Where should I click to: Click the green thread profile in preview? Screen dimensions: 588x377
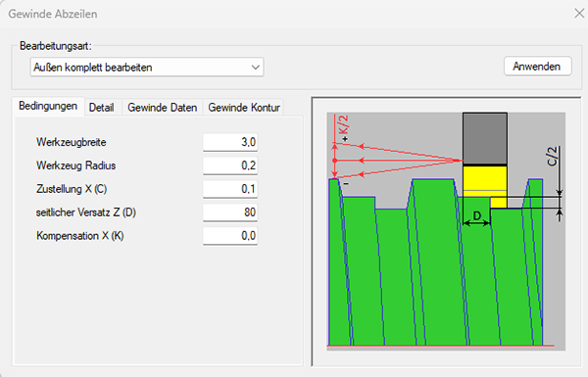[x=435, y=270]
